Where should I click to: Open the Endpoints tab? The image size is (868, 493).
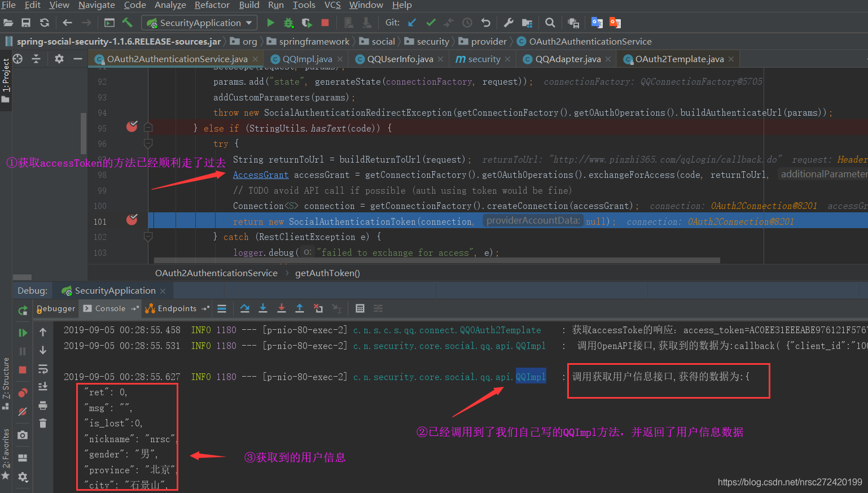click(x=177, y=308)
